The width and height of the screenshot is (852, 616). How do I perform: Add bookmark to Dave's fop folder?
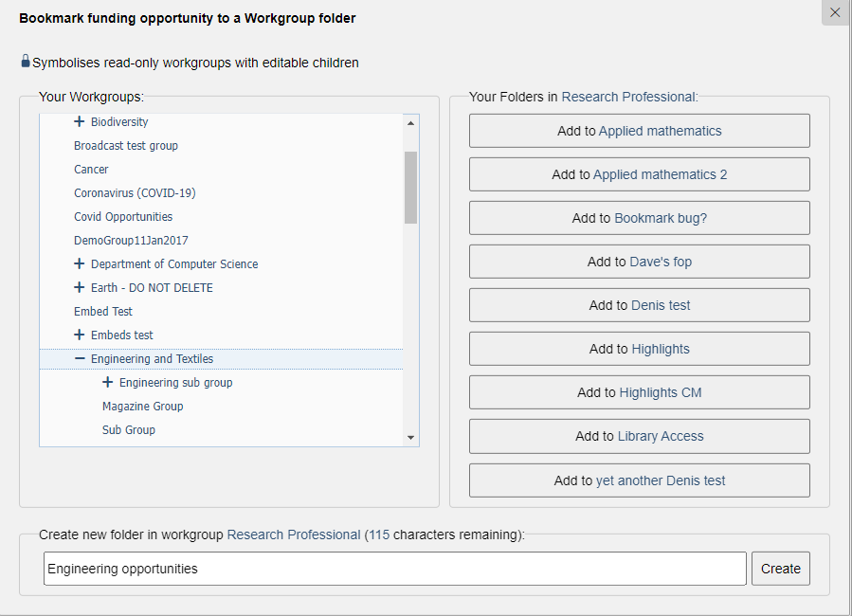click(639, 262)
